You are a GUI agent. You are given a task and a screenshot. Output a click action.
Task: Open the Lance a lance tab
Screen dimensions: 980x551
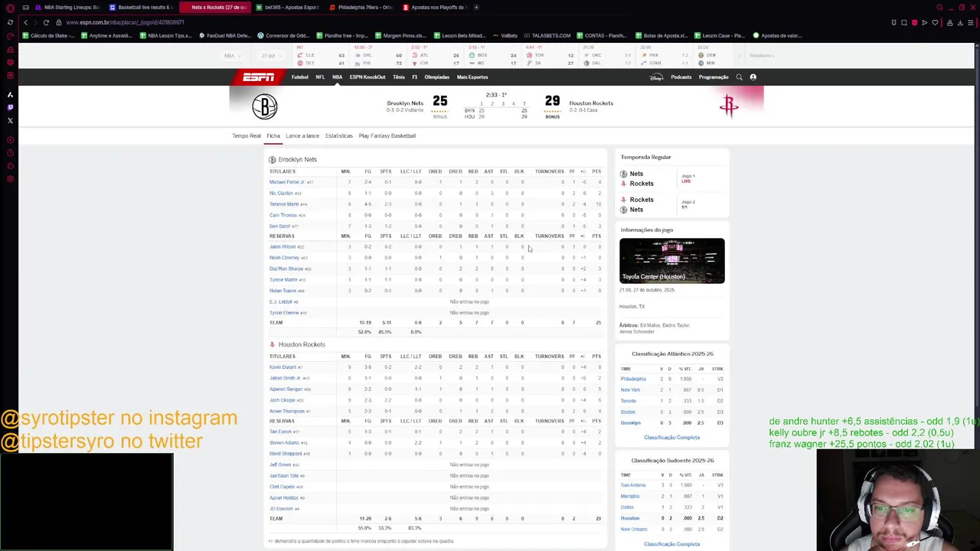[x=302, y=136]
